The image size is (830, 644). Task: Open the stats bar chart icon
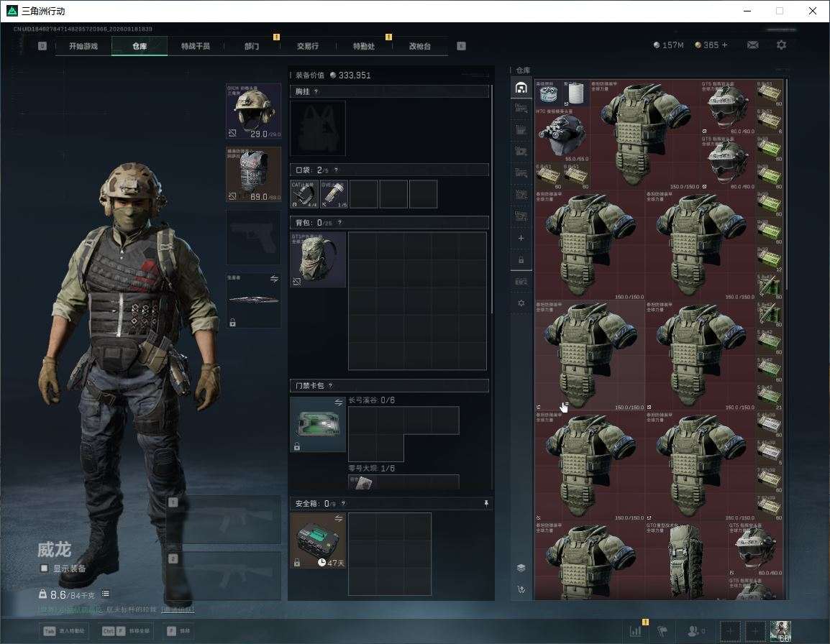[635, 631]
